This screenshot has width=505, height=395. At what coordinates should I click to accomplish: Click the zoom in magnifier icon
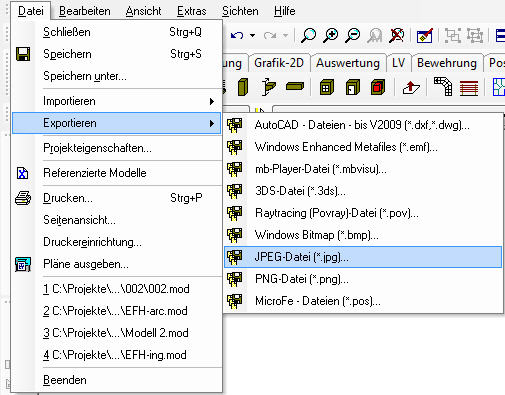pos(331,35)
